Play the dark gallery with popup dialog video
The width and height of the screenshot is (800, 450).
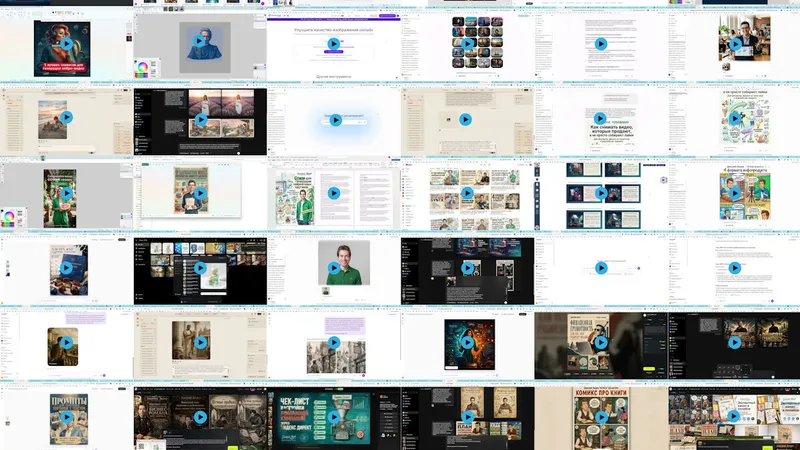point(200,268)
